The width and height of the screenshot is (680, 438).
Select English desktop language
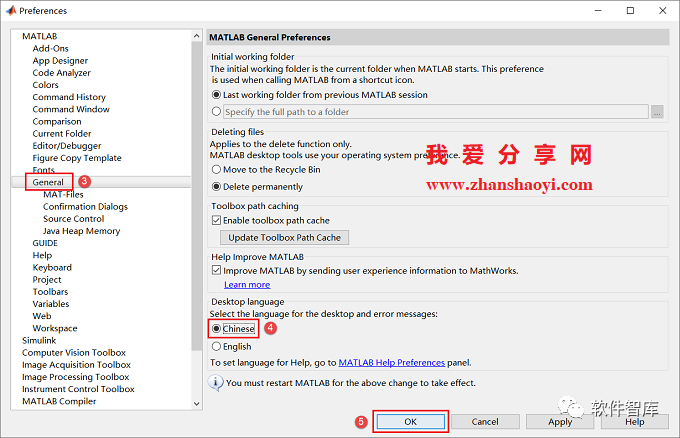pos(216,346)
